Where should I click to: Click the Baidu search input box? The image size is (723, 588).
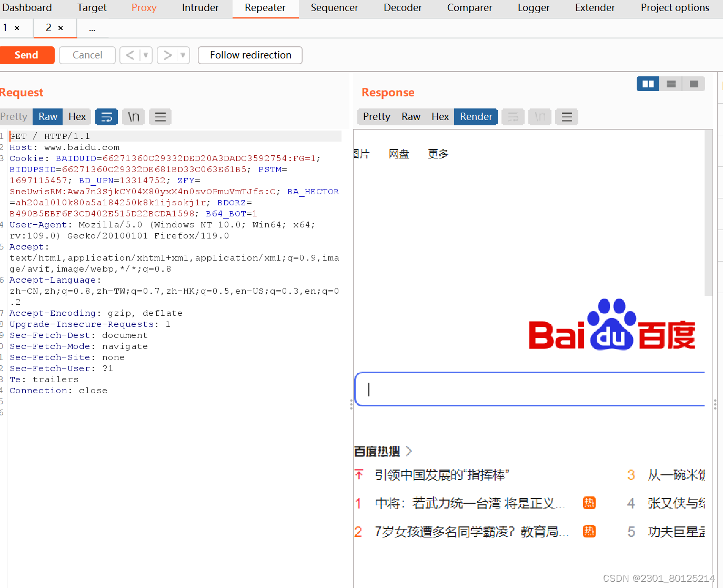click(530, 389)
